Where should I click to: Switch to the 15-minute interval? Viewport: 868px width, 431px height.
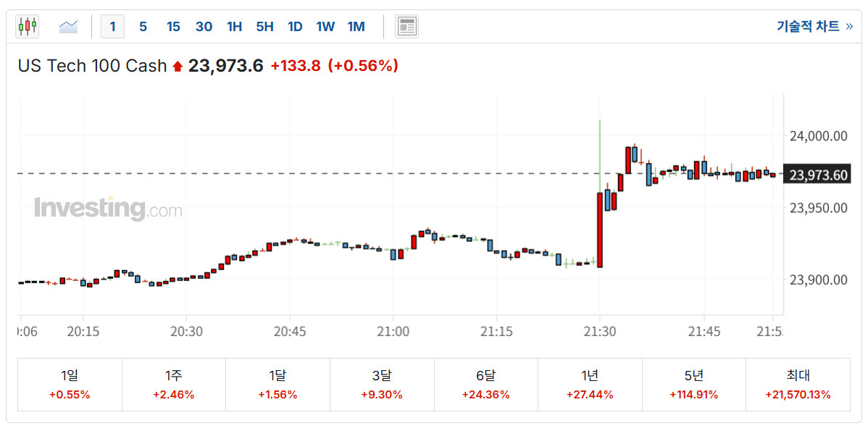click(173, 27)
